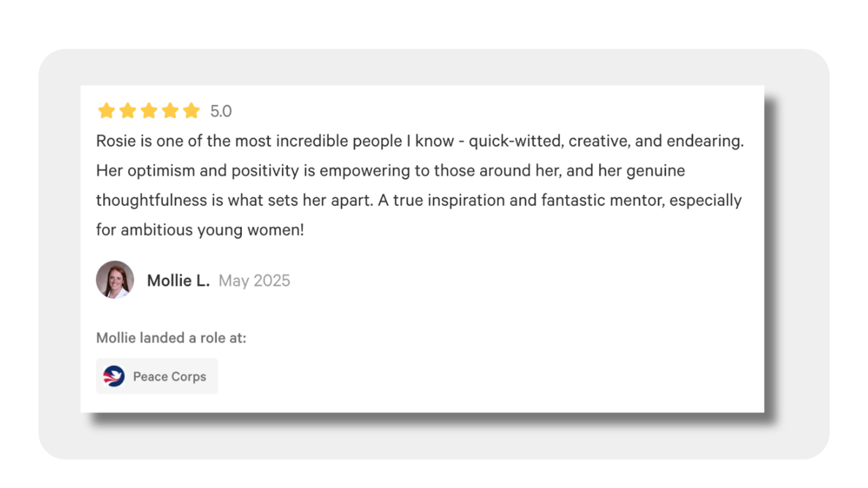
Task: Click the review line starting 'thoughtfulness is what'
Action: 419,200
